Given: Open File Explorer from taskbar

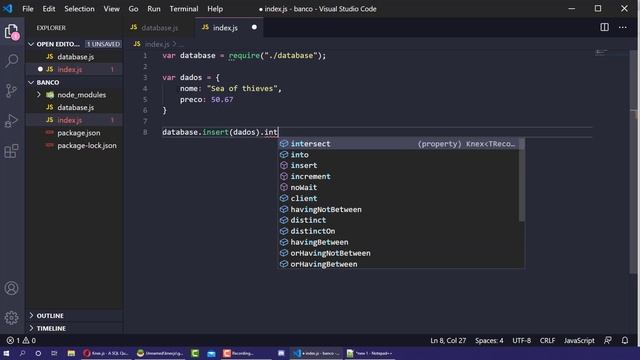Looking at the screenshot, I should (71, 353).
